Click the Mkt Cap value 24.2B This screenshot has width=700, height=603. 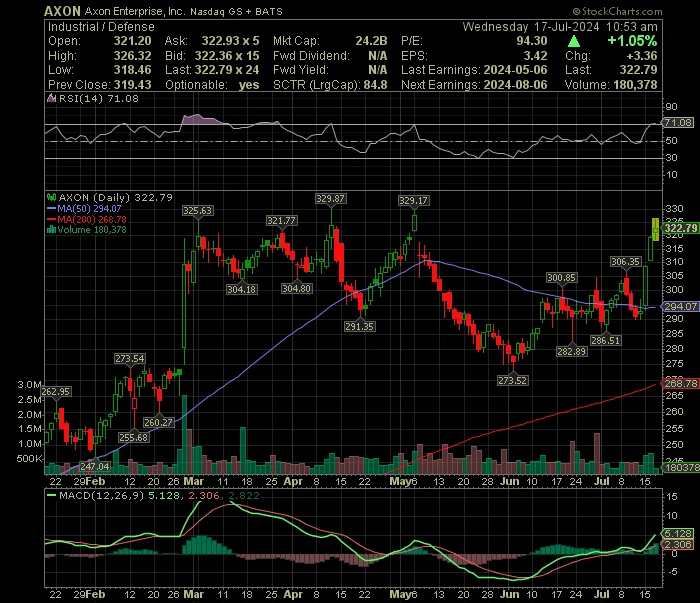pos(371,41)
